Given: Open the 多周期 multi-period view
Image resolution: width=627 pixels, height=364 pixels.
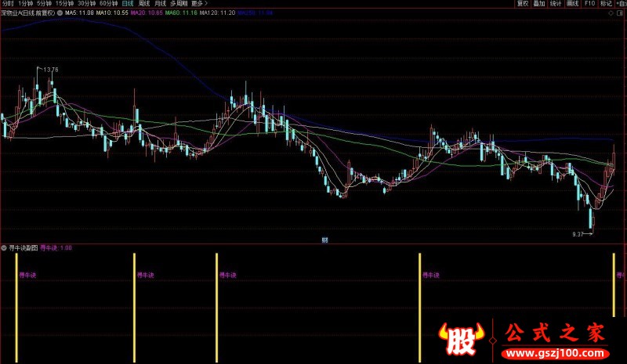Looking at the screenshot, I should [x=179, y=4].
